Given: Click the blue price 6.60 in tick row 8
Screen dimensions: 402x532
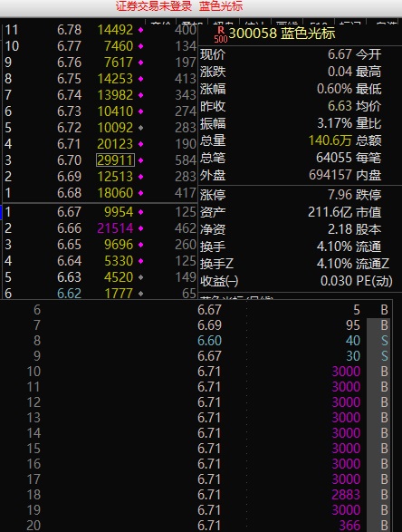Looking at the screenshot, I should (209, 341).
